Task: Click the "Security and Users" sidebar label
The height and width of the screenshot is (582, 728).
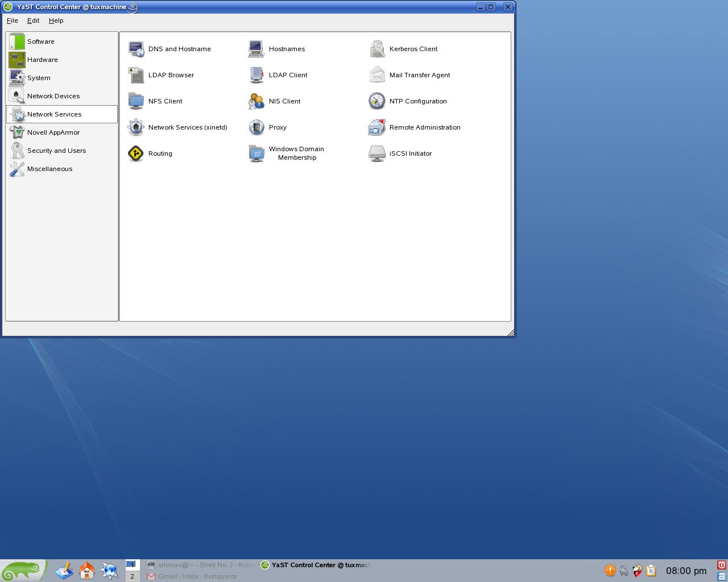Action: pos(56,151)
